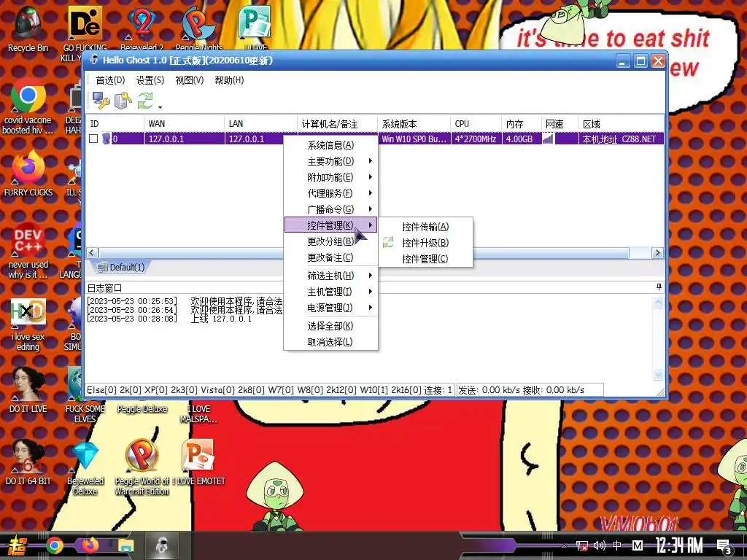747x560 pixels.
Task: Choose 更改备注(C) in the context menu
Action: [330, 257]
